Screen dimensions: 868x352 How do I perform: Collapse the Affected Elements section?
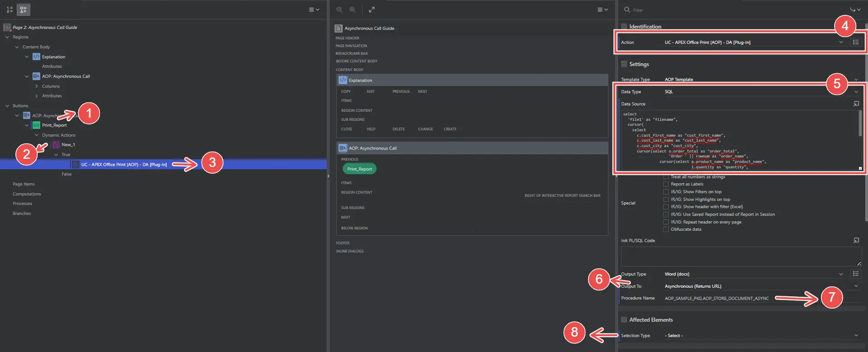click(x=624, y=319)
